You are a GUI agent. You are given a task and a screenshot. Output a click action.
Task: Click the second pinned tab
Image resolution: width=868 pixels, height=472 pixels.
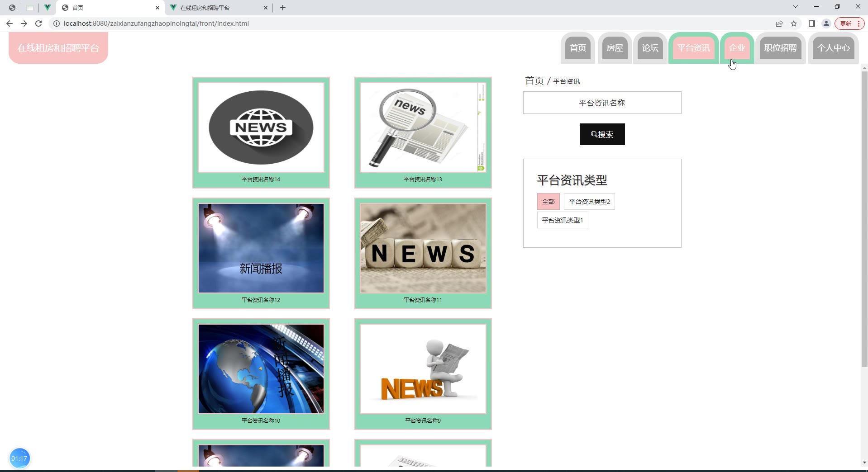(30, 8)
